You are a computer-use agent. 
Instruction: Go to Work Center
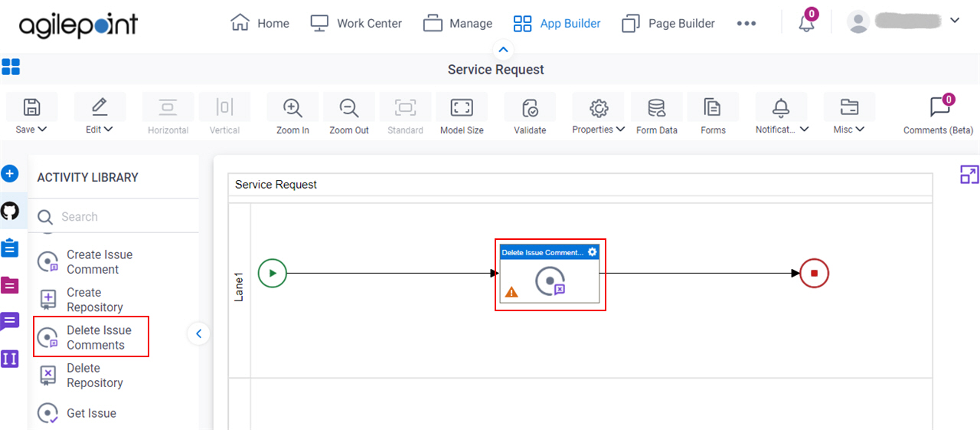pos(356,23)
